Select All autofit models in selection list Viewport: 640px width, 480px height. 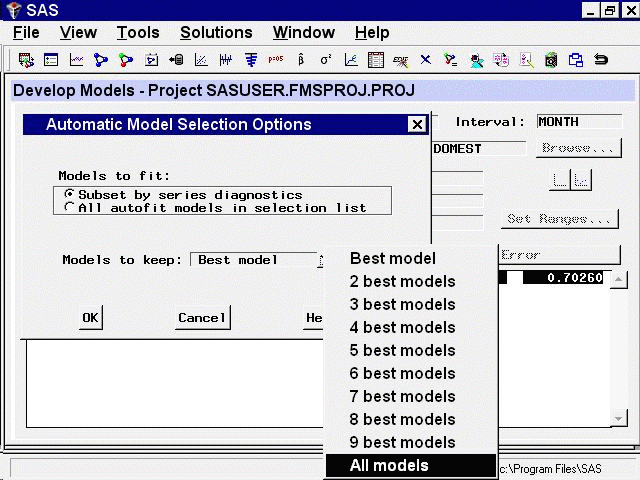[x=69, y=208]
